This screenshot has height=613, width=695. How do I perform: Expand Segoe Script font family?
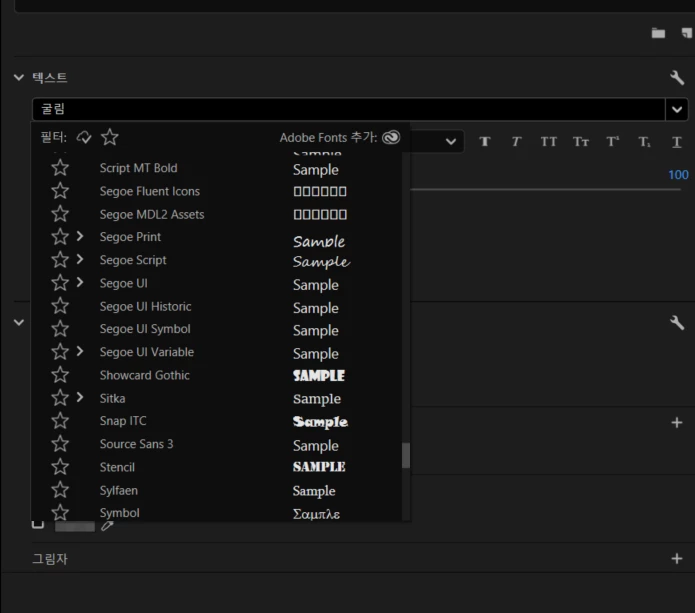[80, 259]
